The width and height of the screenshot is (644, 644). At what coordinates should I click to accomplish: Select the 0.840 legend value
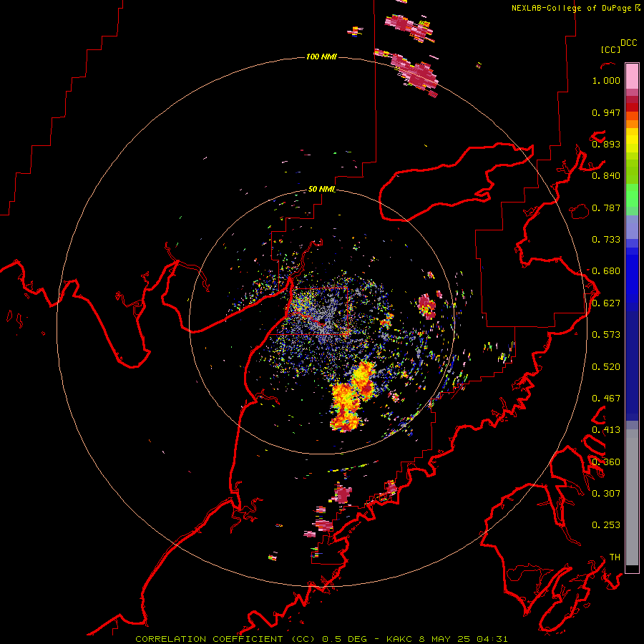(x=606, y=176)
